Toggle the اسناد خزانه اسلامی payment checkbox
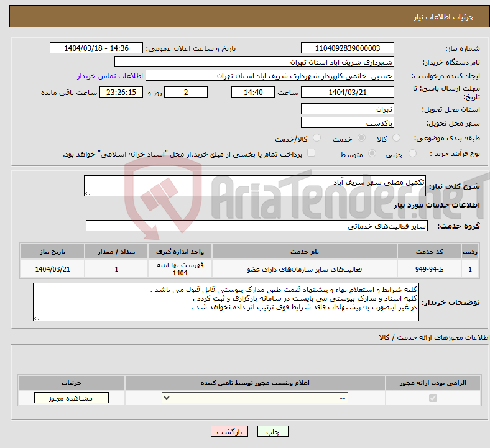Image resolution: width=490 pixels, height=448 pixels. 311,153
